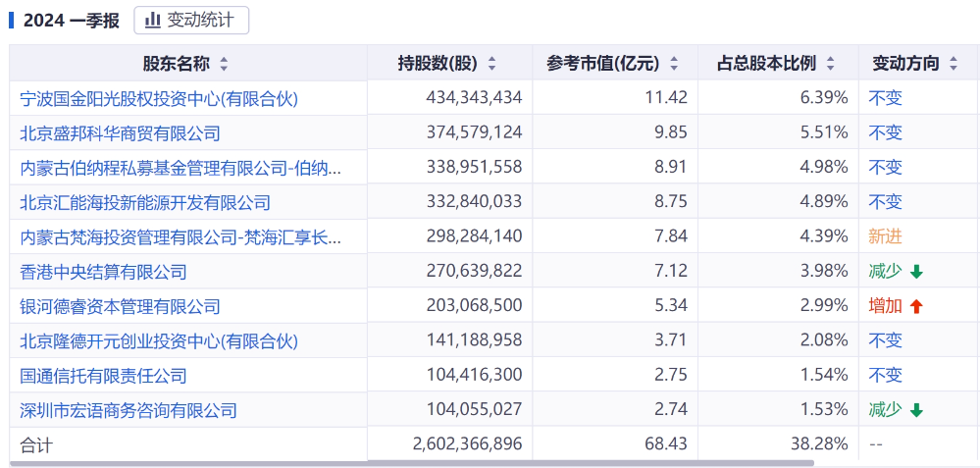Click the 新进 status for 梵海投资

pos(885,236)
